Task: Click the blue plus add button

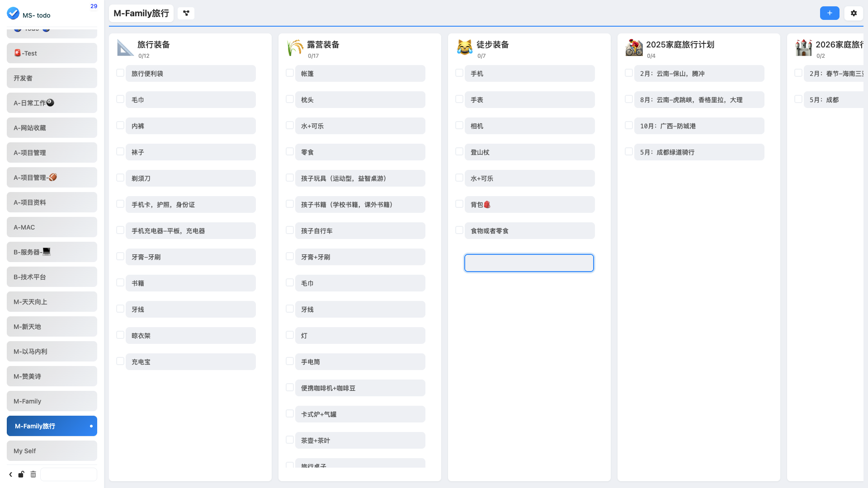Action: click(x=830, y=13)
